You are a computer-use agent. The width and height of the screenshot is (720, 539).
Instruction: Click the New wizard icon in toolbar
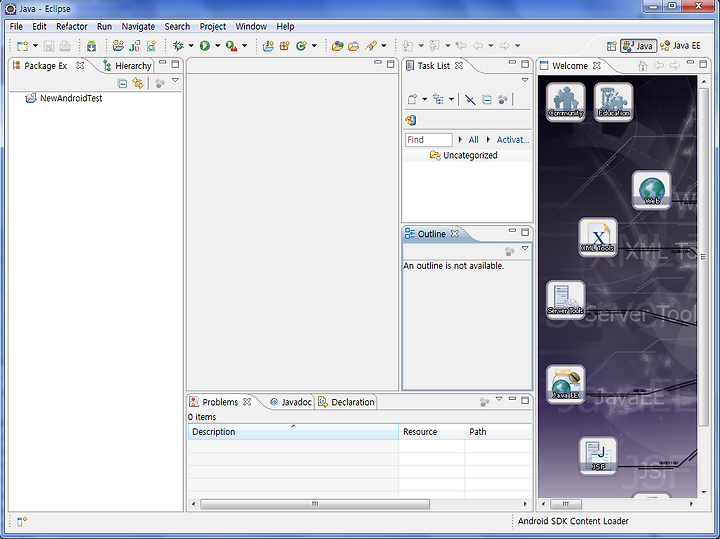coord(22,46)
